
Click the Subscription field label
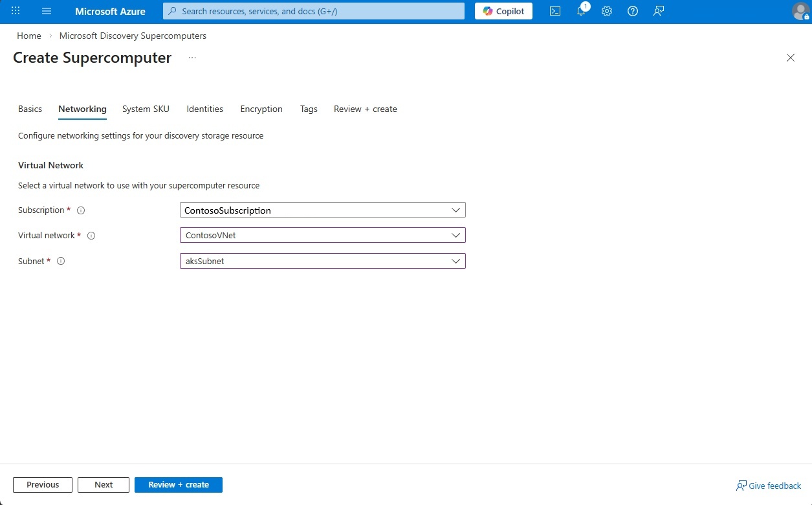(41, 210)
